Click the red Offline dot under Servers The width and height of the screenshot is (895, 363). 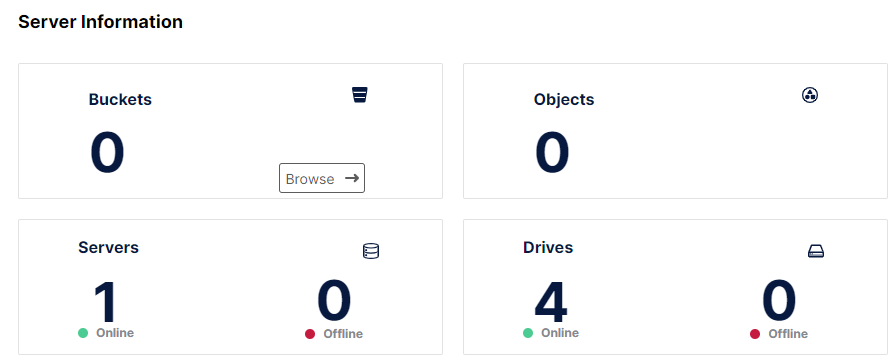[310, 334]
